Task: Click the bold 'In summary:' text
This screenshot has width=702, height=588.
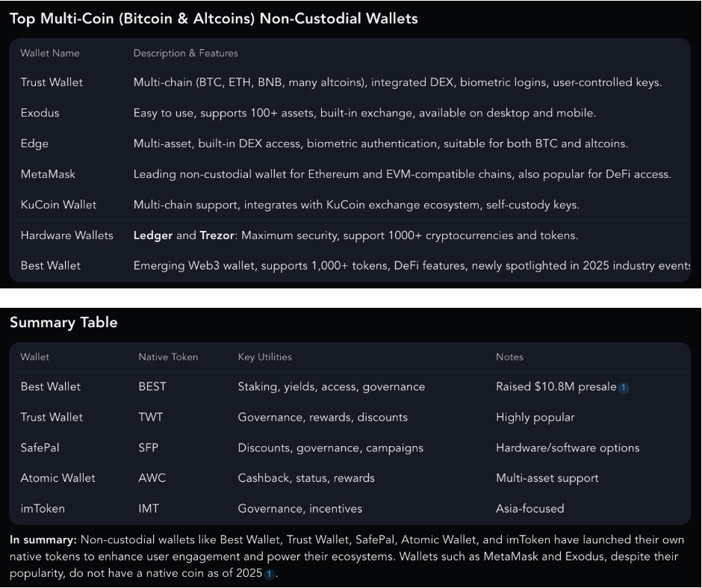Action: 43,540
